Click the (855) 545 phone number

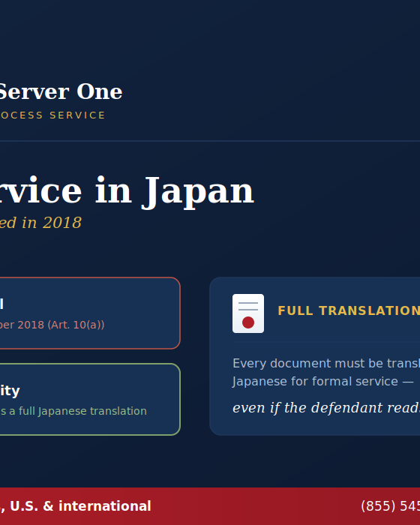(x=390, y=506)
